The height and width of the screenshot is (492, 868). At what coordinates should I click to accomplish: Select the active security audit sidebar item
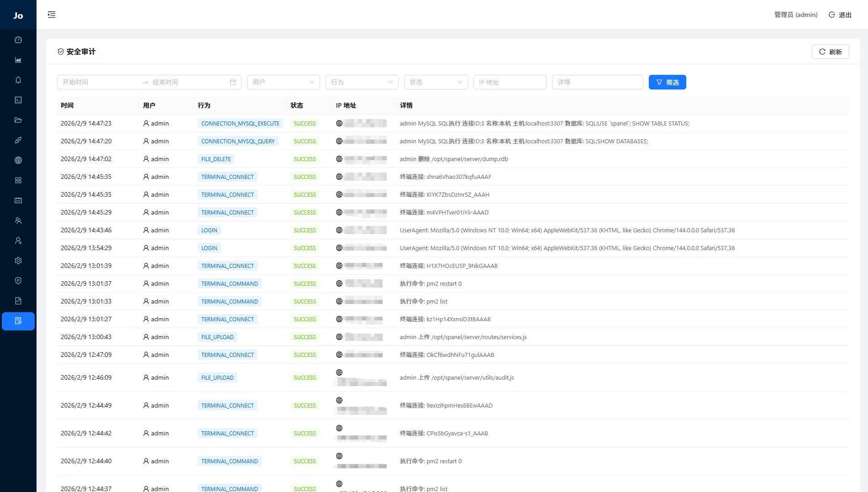coord(18,321)
